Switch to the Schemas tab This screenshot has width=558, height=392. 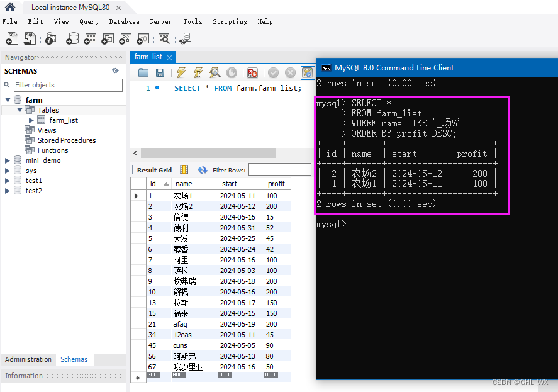click(x=74, y=359)
